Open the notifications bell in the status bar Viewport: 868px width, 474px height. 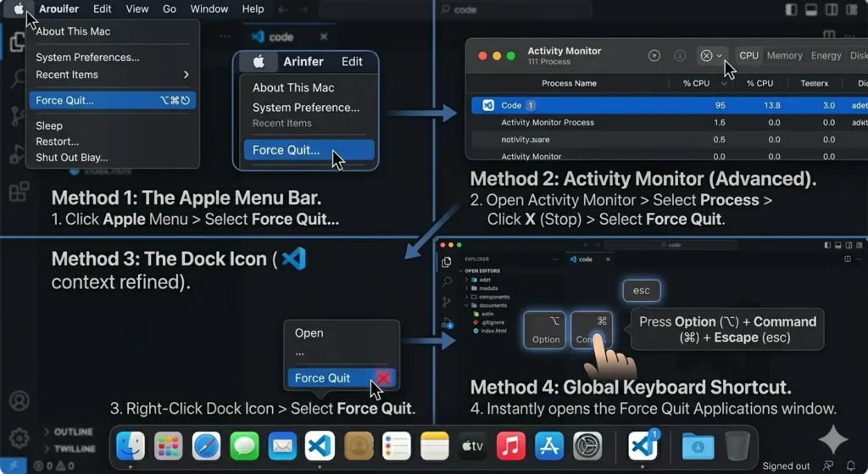851,466
